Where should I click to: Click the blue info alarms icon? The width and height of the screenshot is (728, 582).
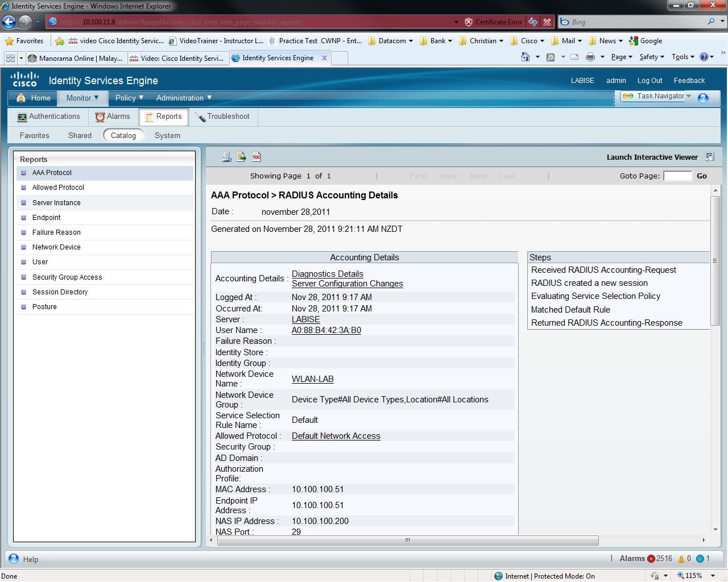click(700, 559)
